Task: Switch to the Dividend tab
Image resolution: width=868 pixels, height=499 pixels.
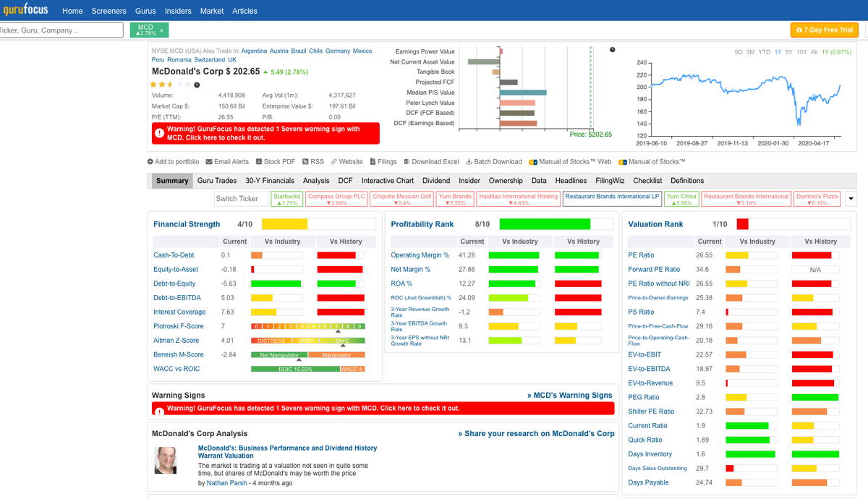Action: click(x=436, y=181)
